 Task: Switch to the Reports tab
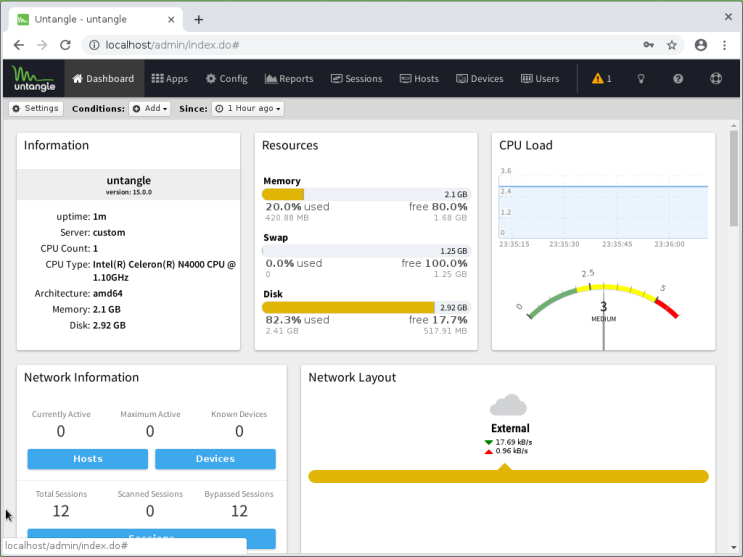[x=289, y=79]
